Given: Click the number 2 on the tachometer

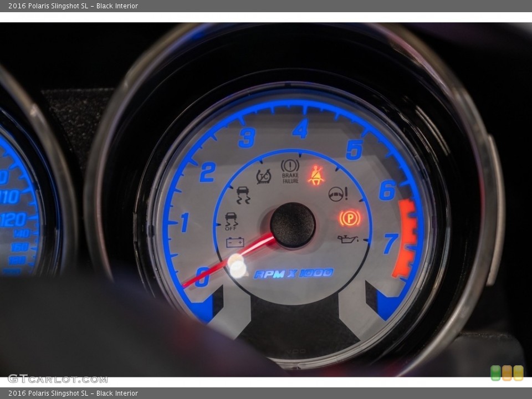Looking at the screenshot, I should tap(208, 172).
